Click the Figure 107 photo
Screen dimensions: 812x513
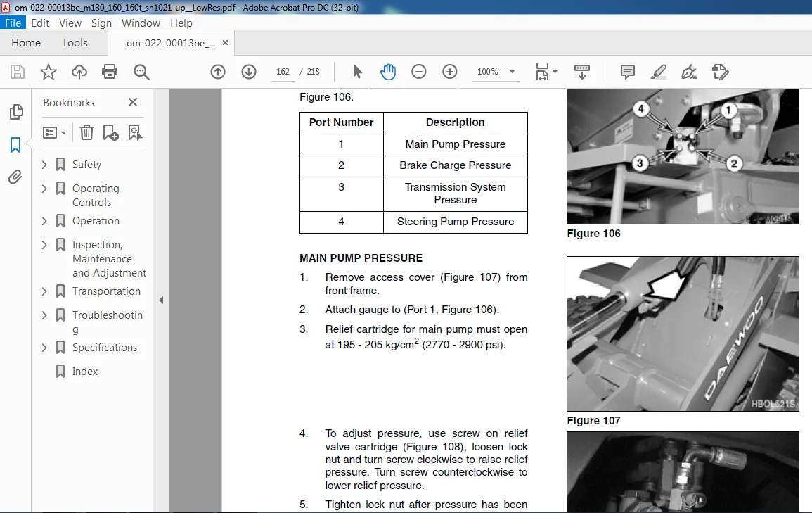point(683,334)
